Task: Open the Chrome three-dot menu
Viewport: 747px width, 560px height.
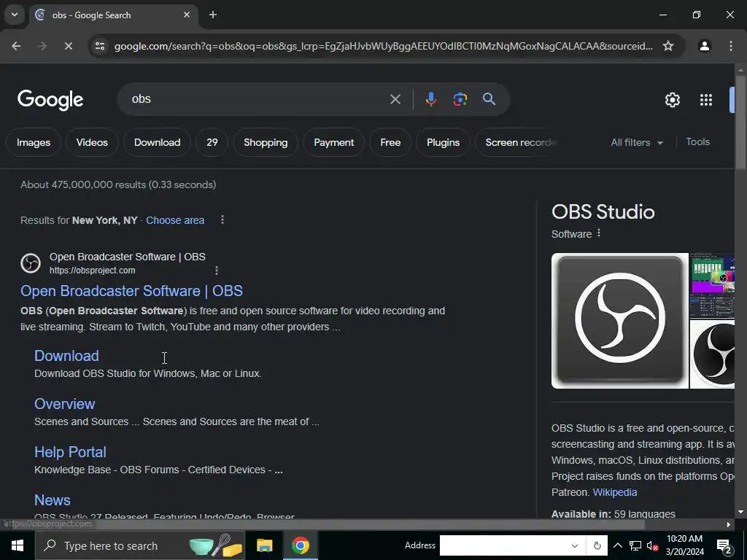Action: coord(730,46)
